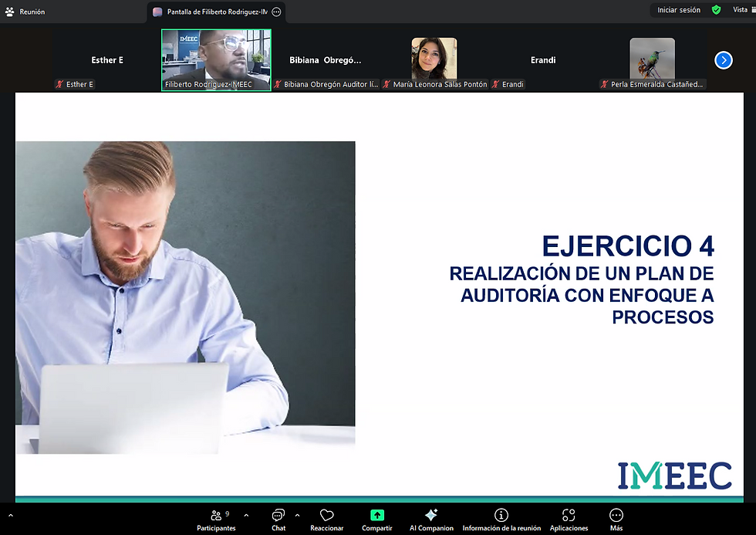This screenshot has height=535, width=756.
Task: Expand the Participantes options chevron
Action: (246, 515)
